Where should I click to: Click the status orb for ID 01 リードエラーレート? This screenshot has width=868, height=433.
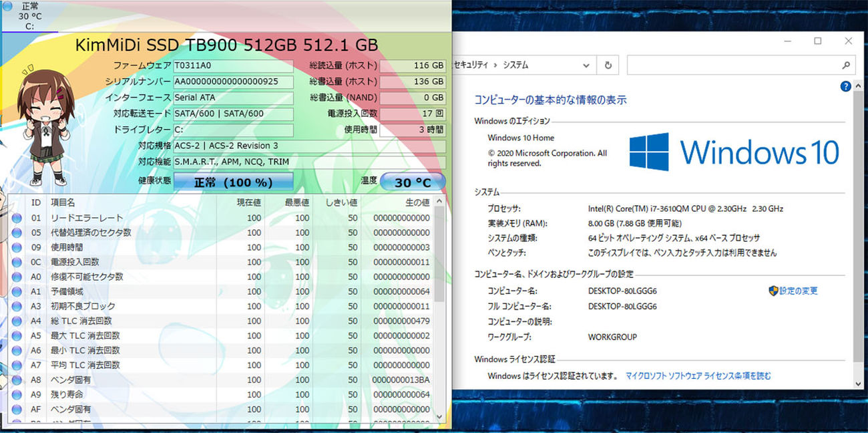point(17,218)
